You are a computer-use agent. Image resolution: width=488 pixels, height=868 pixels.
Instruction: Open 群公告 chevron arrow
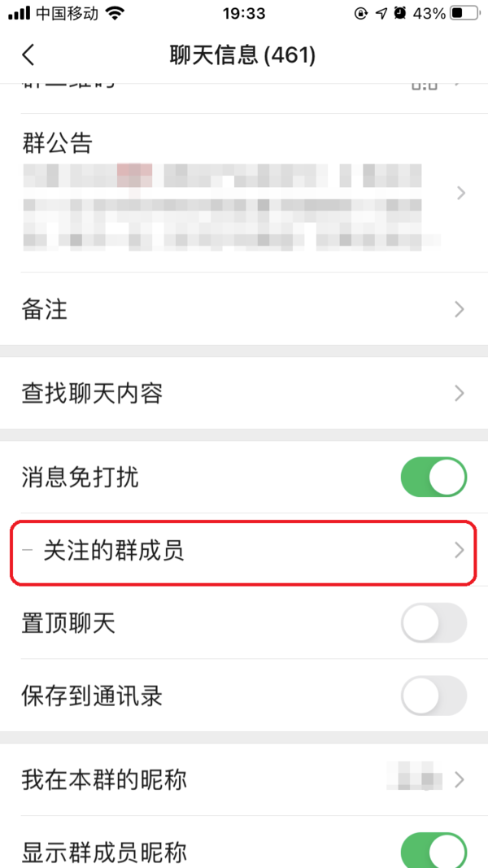point(460,193)
